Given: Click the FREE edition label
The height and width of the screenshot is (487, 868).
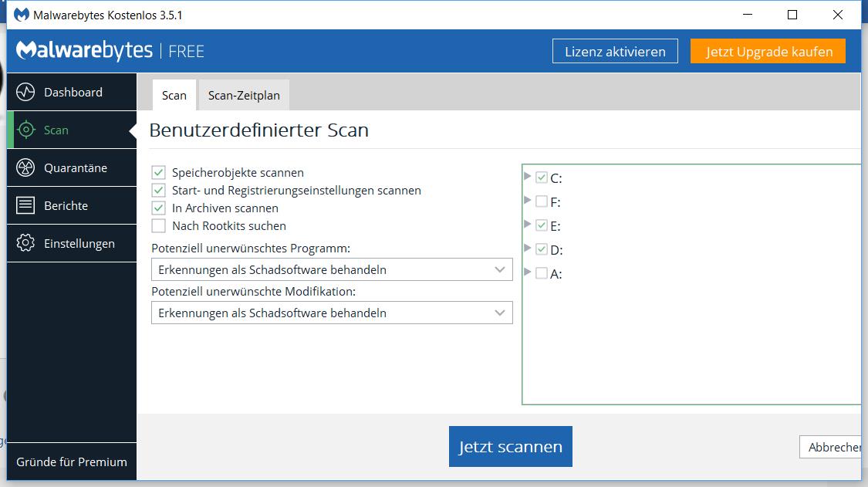Looking at the screenshot, I should (x=186, y=52).
